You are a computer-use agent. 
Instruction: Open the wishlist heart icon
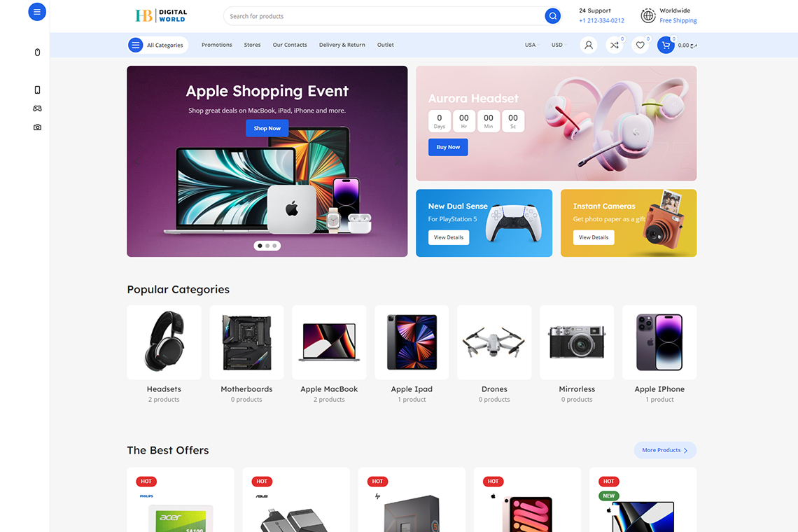[x=640, y=45]
